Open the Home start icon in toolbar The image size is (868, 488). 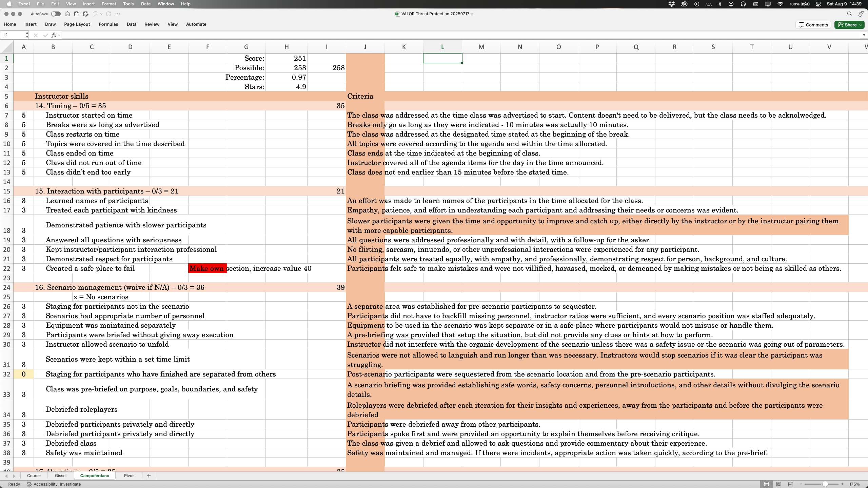67,14
